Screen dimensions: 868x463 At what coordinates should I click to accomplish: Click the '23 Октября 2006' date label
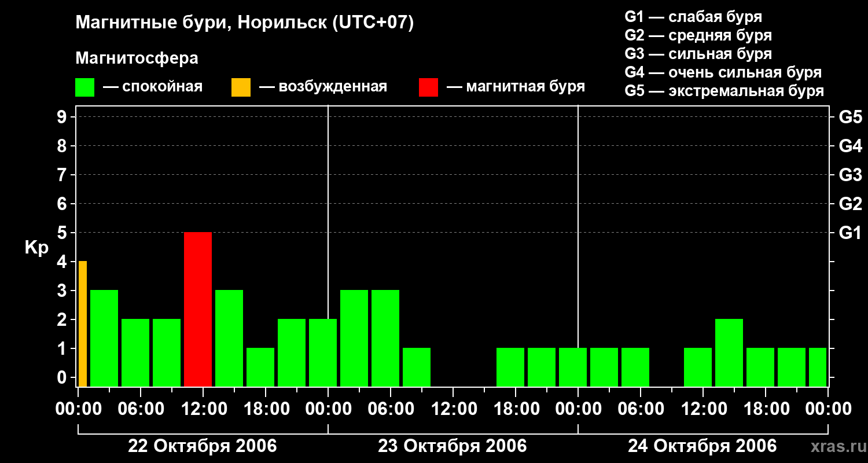click(x=453, y=446)
